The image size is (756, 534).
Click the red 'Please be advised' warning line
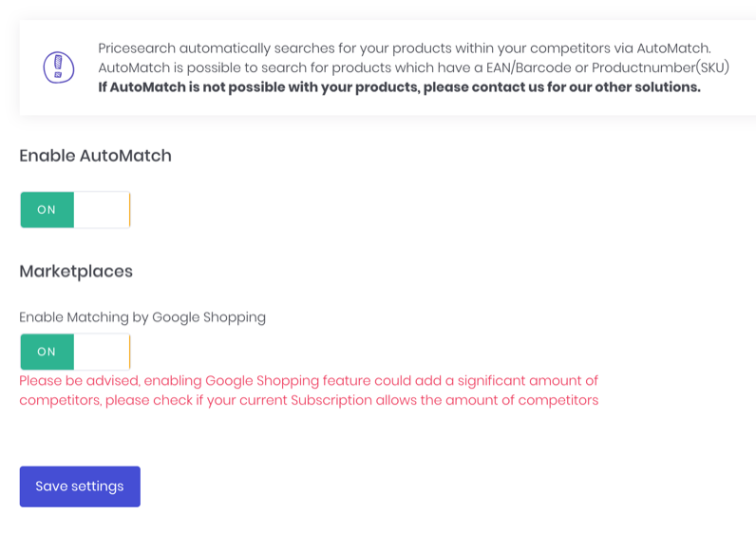click(309, 381)
